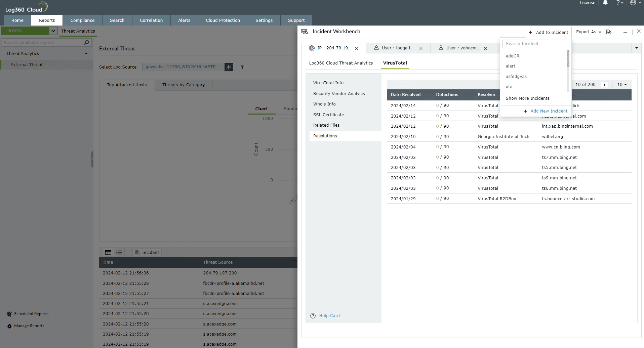Click the Search available reports field
Viewport: 644px width, 348px height.
tap(42, 42)
